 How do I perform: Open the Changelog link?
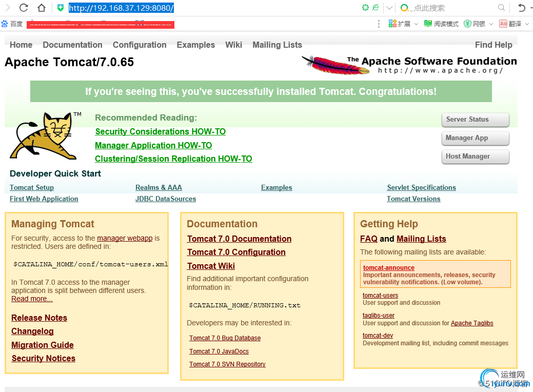click(33, 331)
